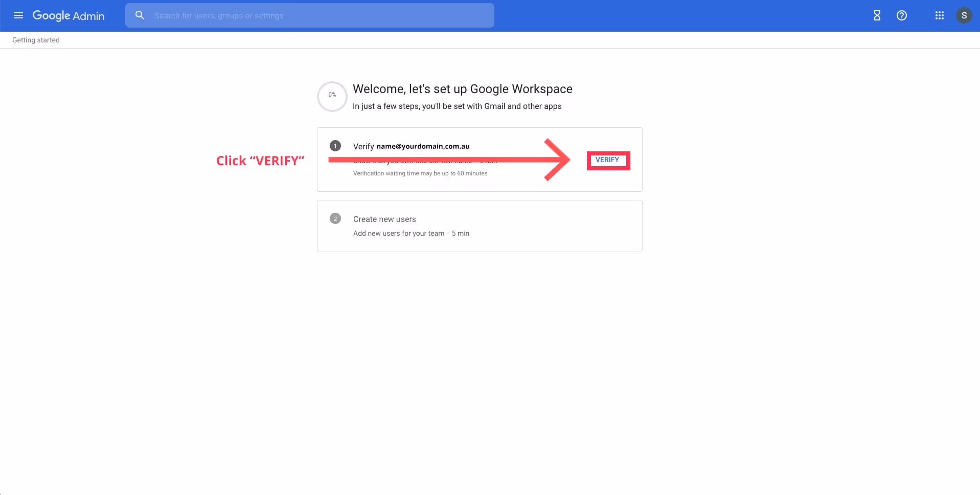Click the 0% progress circle
Viewport: 980px width, 495px height.
(x=332, y=96)
